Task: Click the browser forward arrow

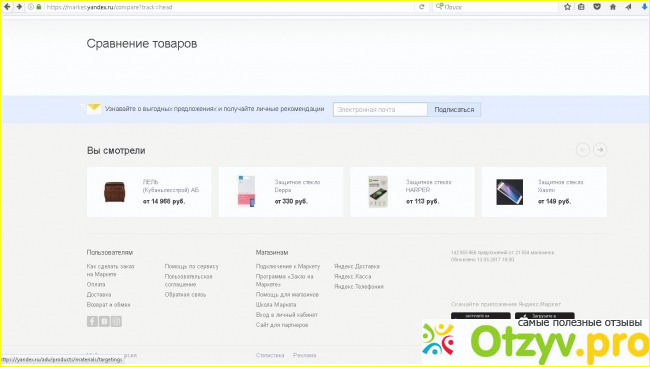Action: pos(19,7)
